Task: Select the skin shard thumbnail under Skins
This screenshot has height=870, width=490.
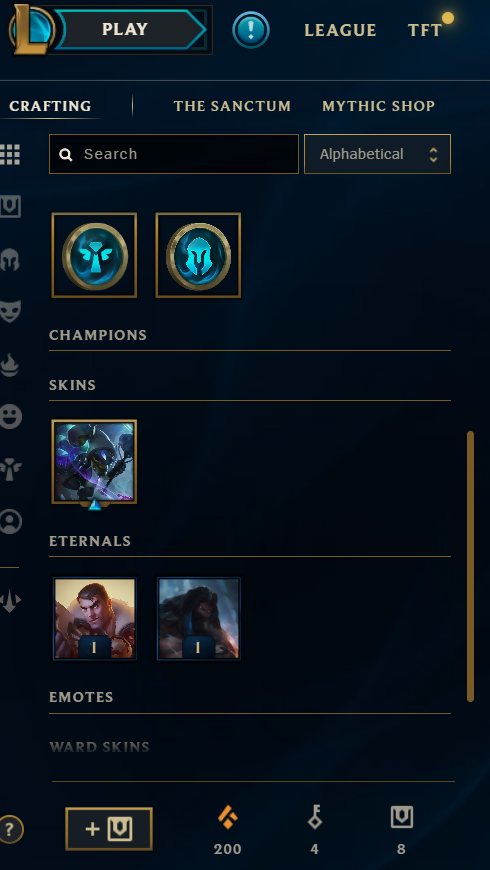Action: coord(94,462)
